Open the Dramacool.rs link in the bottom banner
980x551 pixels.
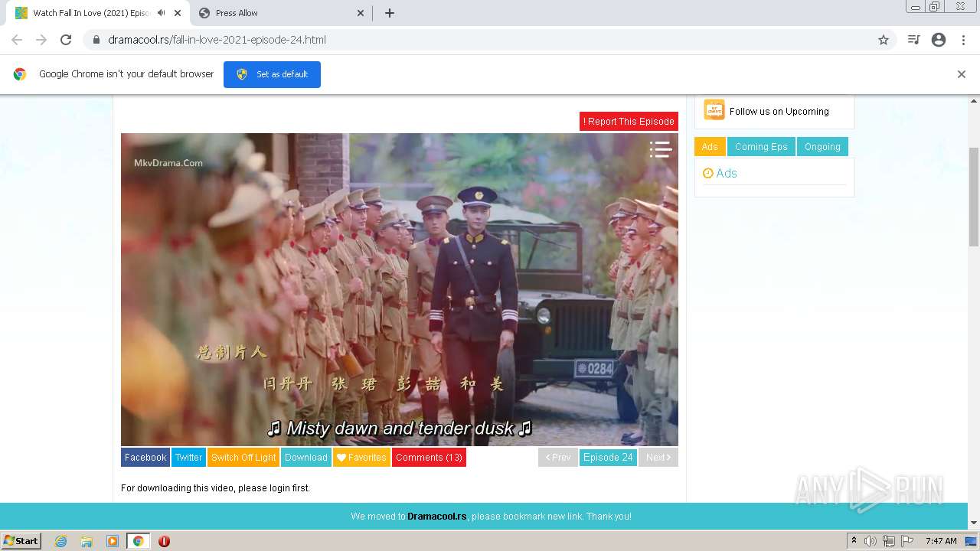coord(436,517)
